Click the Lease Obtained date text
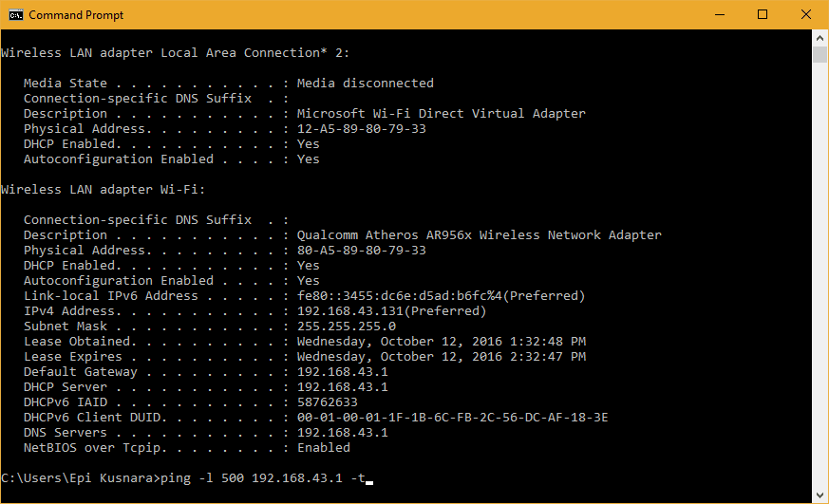Image resolution: width=829 pixels, height=504 pixels. coord(441,342)
